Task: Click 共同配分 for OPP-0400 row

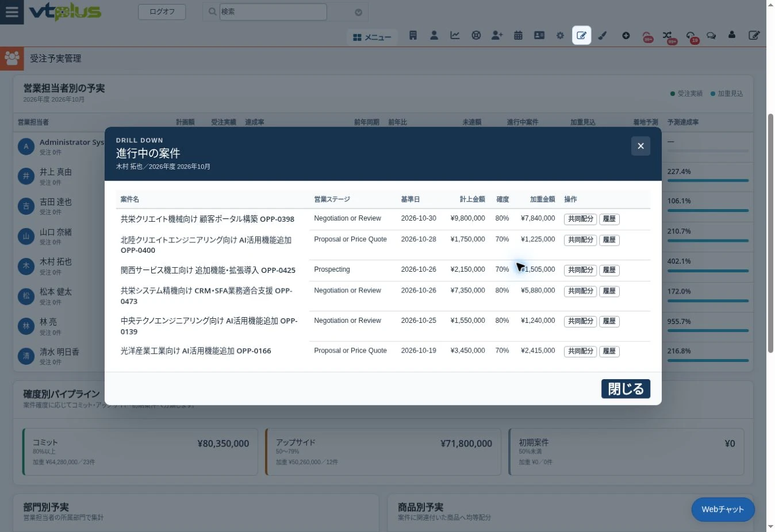Action: [580, 240]
